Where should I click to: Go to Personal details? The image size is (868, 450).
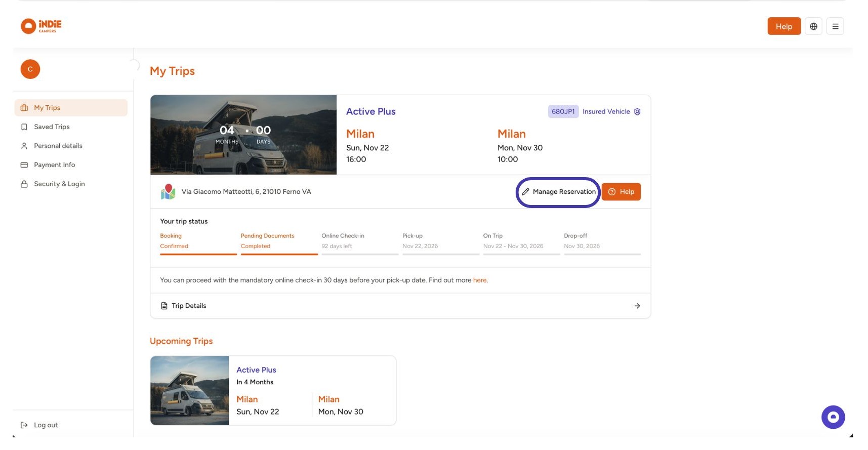71,146
